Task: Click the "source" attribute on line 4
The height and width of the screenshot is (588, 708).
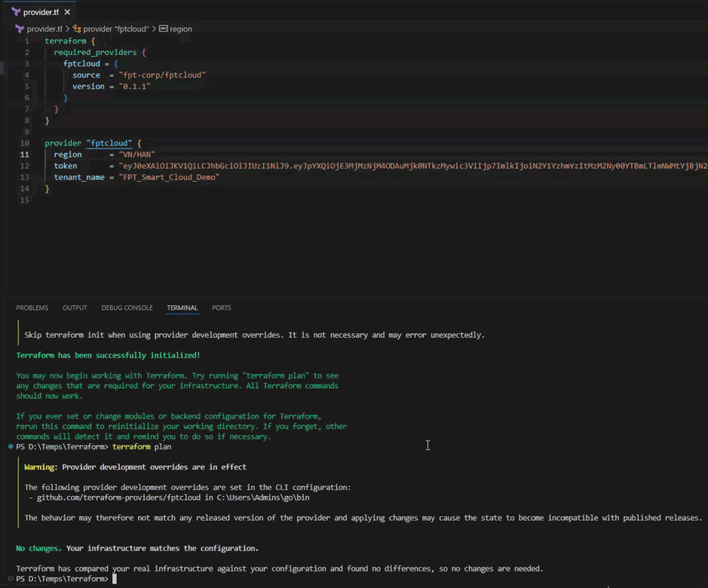Action: pyautogui.click(x=86, y=75)
